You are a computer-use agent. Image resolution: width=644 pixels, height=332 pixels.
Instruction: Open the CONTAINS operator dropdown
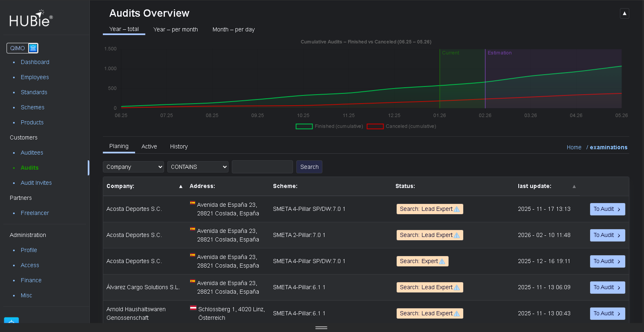(198, 167)
